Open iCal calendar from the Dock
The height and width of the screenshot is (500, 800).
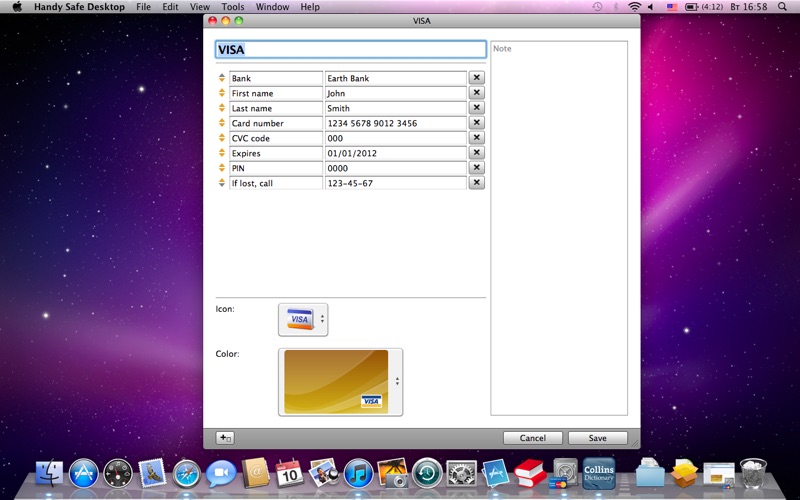coord(289,473)
